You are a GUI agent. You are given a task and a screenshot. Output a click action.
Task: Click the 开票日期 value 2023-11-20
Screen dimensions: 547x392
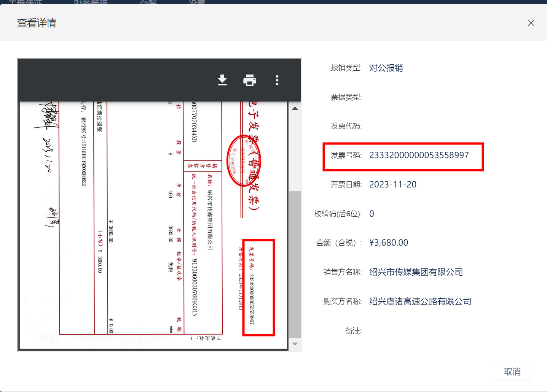(x=393, y=184)
